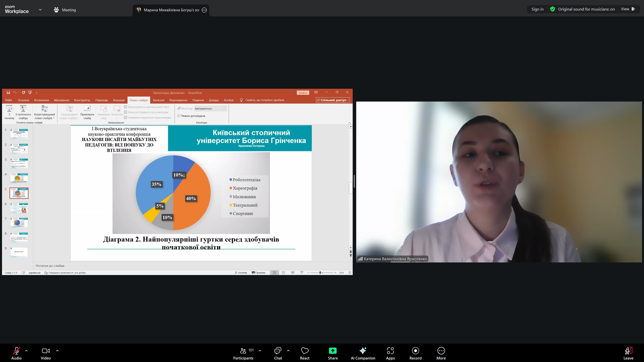The image size is (644, 362).
Task: Toggle the Режим доповідача checkbox
Action: tap(179, 116)
